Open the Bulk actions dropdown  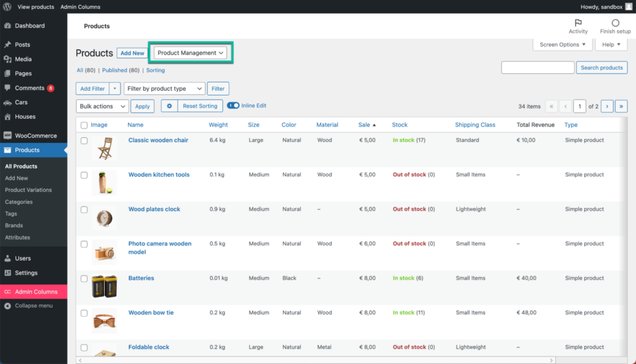pyautogui.click(x=102, y=106)
